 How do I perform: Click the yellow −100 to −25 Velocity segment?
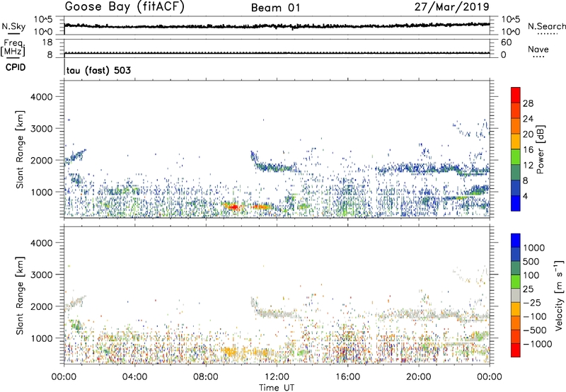click(516, 309)
